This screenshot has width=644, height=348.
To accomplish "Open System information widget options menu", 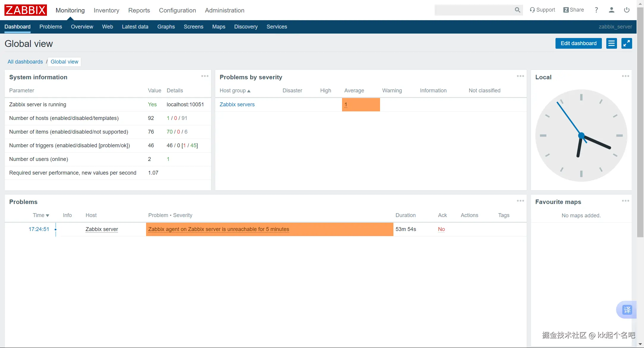I will 205,76.
